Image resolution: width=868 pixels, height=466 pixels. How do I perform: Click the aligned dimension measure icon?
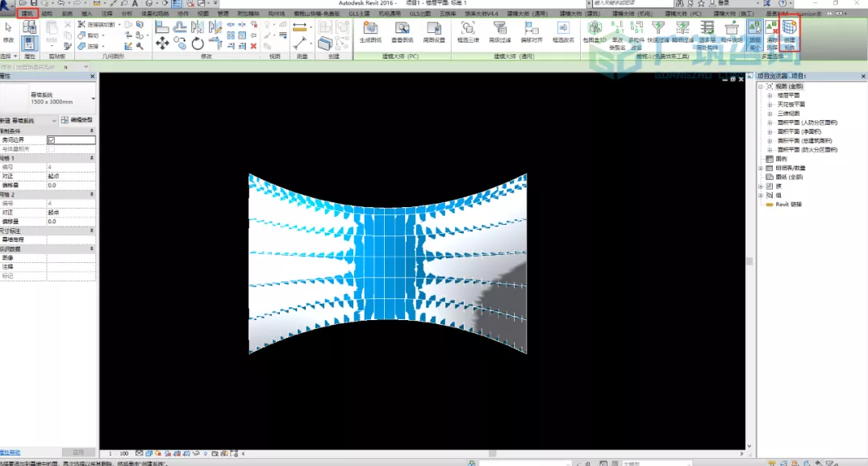(x=299, y=27)
